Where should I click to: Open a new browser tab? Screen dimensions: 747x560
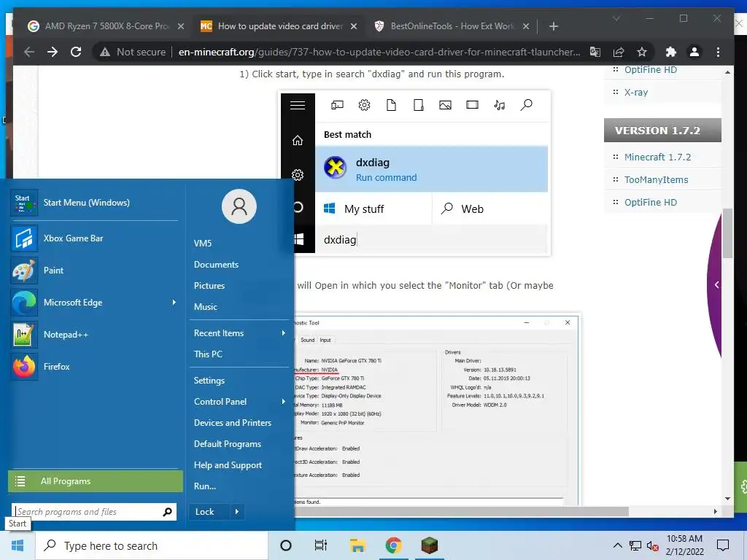553,26
